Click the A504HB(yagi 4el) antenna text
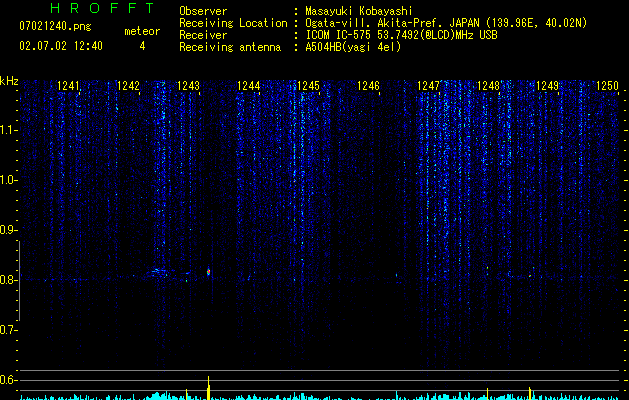The image size is (629, 400). [353, 47]
